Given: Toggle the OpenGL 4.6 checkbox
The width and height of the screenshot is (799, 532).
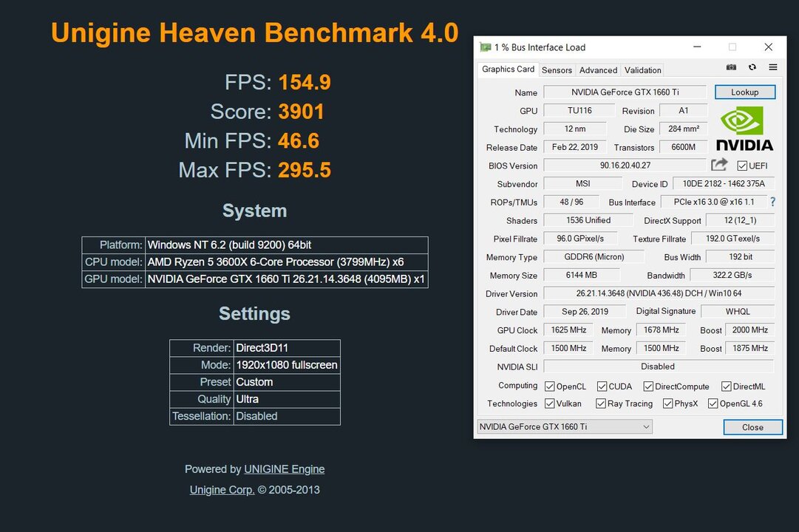Looking at the screenshot, I should (x=713, y=403).
